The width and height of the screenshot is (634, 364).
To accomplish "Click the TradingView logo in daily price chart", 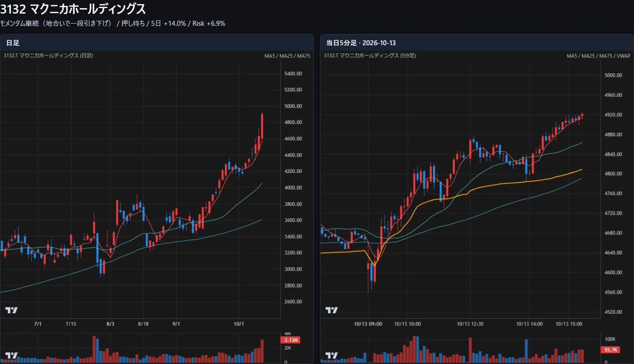I will [11, 310].
